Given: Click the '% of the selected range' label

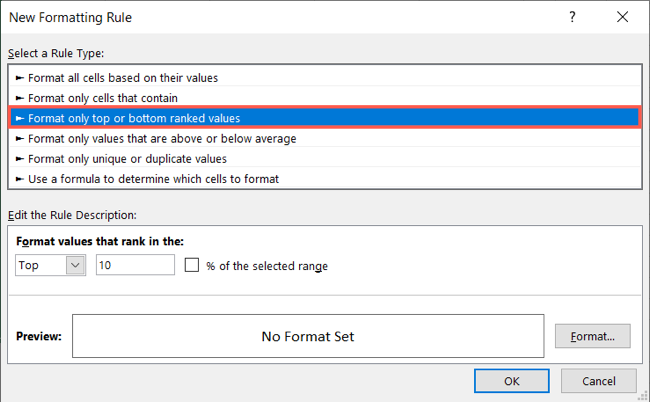Looking at the screenshot, I should (x=267, y=266).
